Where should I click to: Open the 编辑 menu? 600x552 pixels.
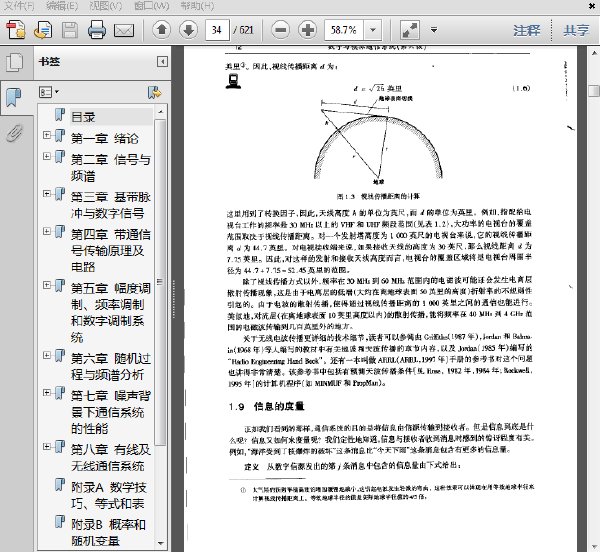click(62, 6)
